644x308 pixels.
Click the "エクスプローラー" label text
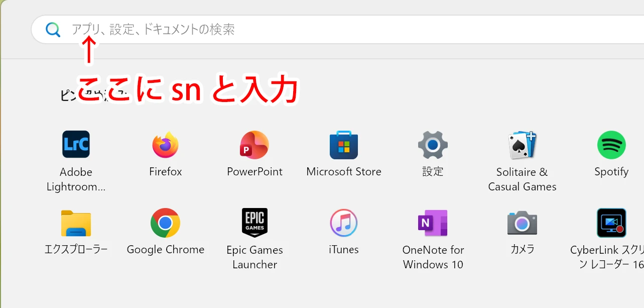[76, 249]
